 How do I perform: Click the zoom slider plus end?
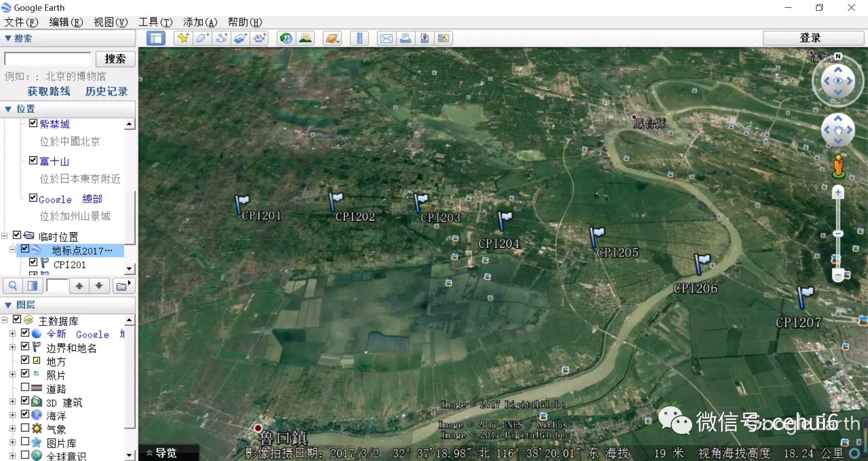838,193
